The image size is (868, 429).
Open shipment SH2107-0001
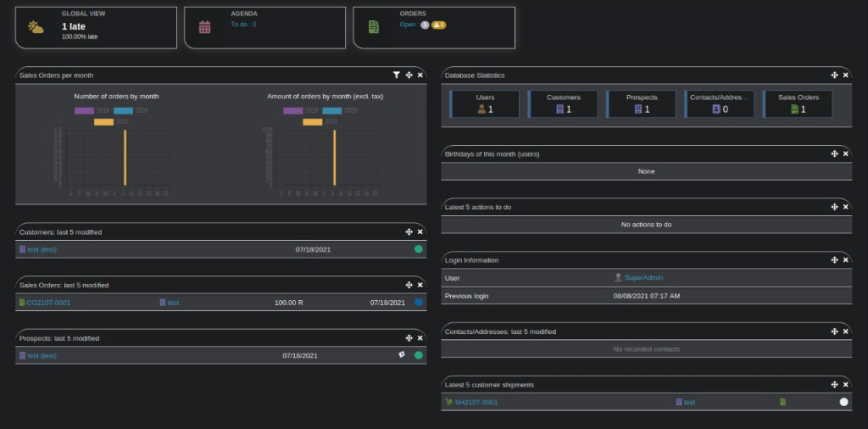click(476, 403)
